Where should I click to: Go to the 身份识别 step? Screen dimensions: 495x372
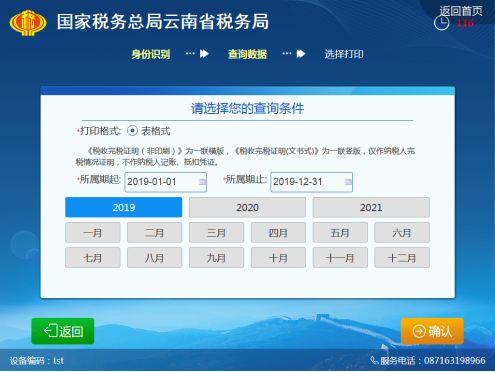point(151,54)
